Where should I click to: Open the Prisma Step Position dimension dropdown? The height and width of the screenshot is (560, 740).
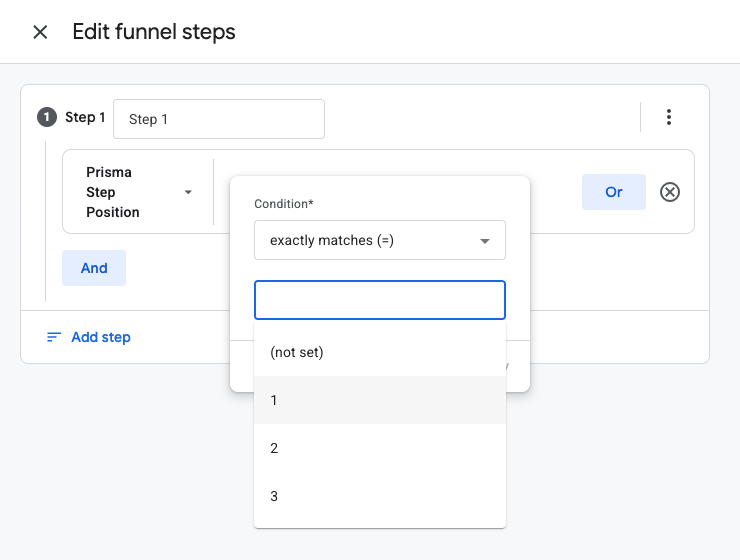(x=139, y=192)
